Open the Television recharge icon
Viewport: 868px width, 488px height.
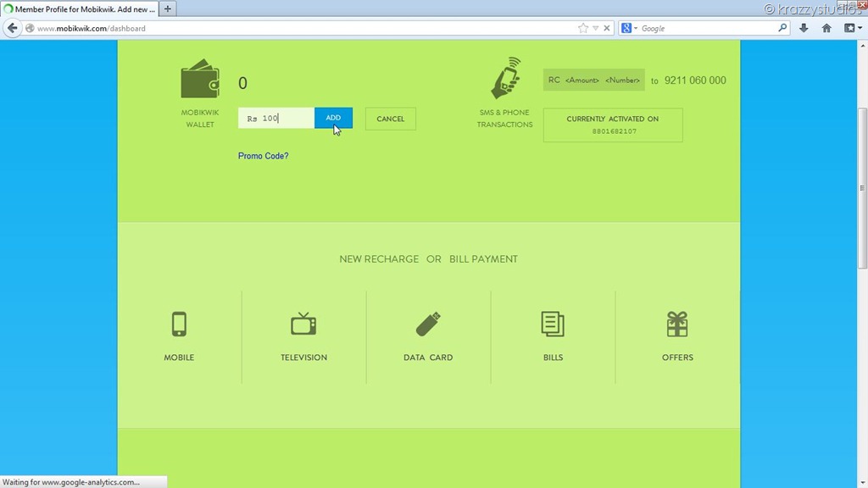[303, 324]
